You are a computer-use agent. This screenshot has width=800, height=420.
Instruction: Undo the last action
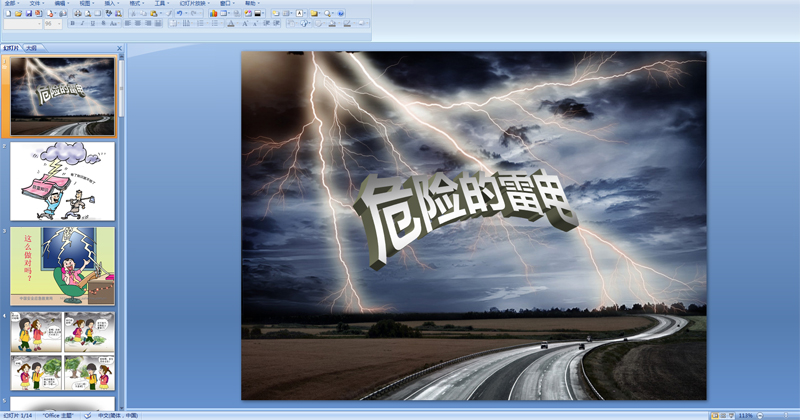[x=180, y=14]
